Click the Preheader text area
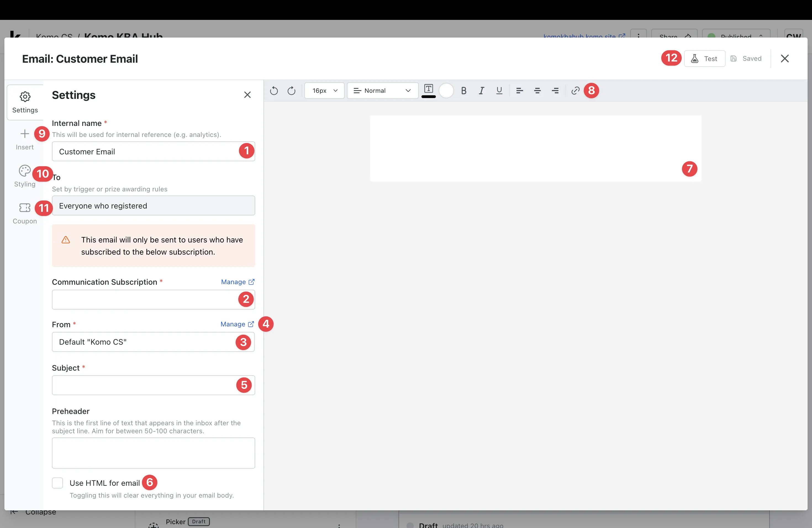Viewport: 812px width, 528px height. point(154,453)
